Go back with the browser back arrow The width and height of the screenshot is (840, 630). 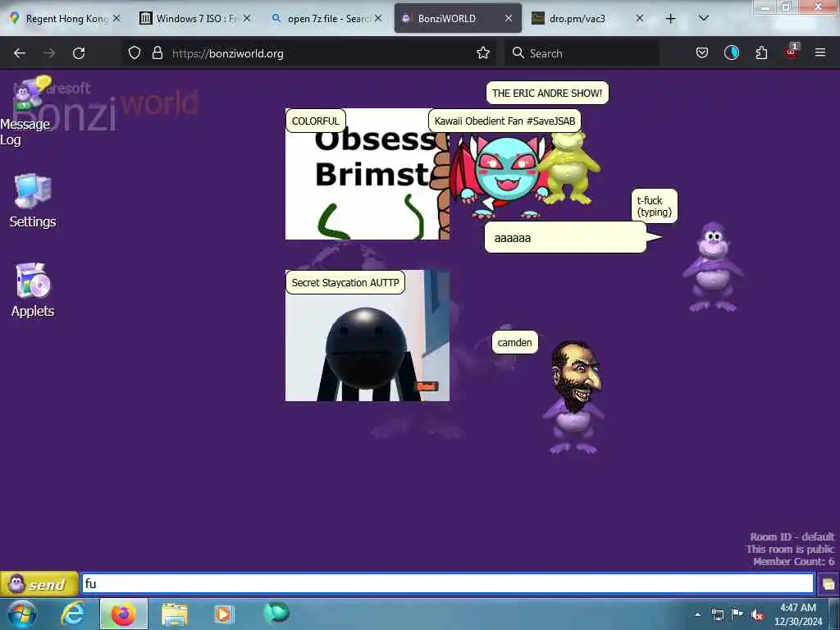(20, 53)
